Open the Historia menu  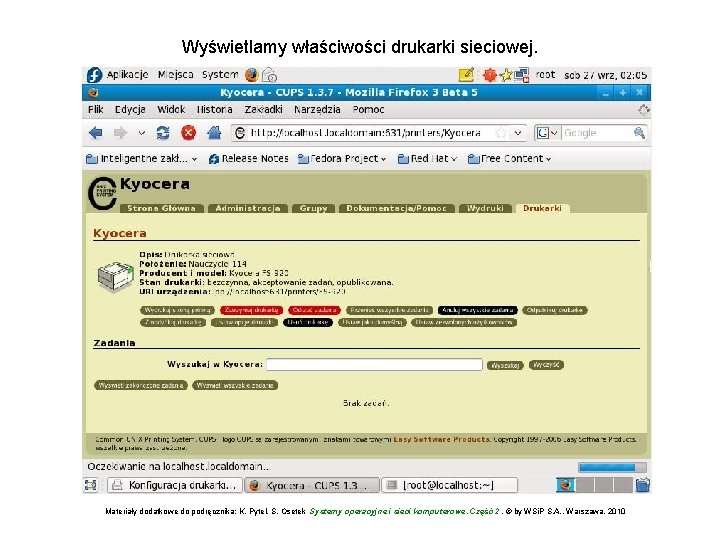tap(214, 110)
